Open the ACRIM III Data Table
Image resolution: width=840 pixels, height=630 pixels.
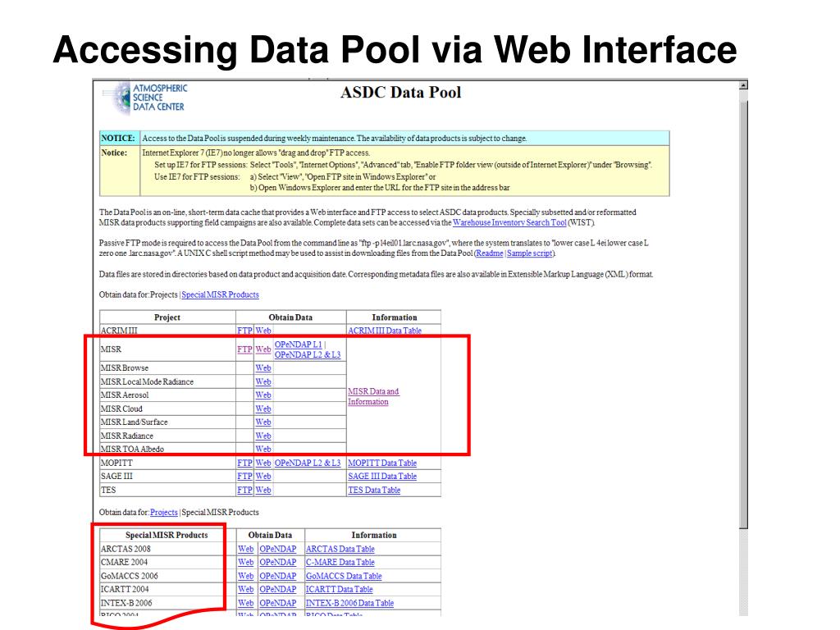[x=385, y=331]
